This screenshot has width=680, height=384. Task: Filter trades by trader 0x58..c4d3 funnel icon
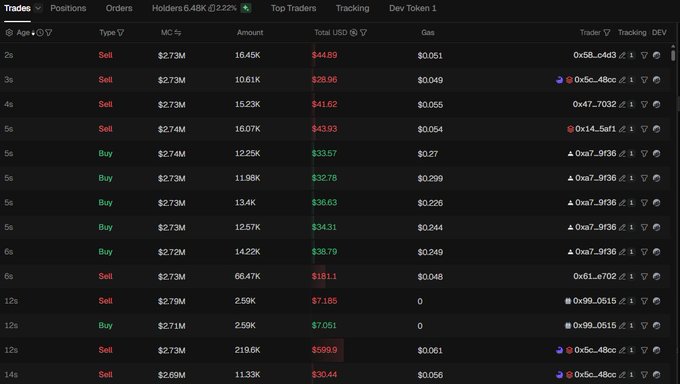644,55
